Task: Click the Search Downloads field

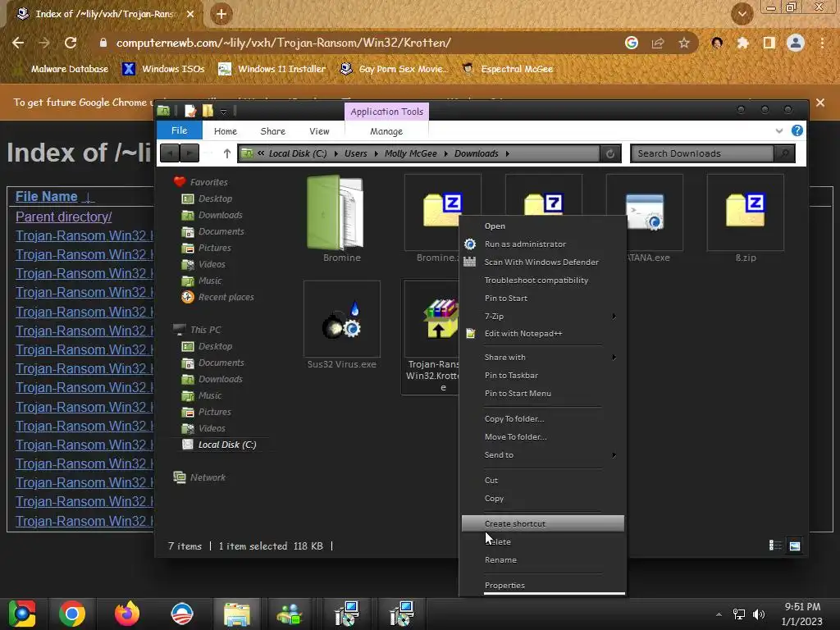Action: pyautogui.click(x=702, y=153)
